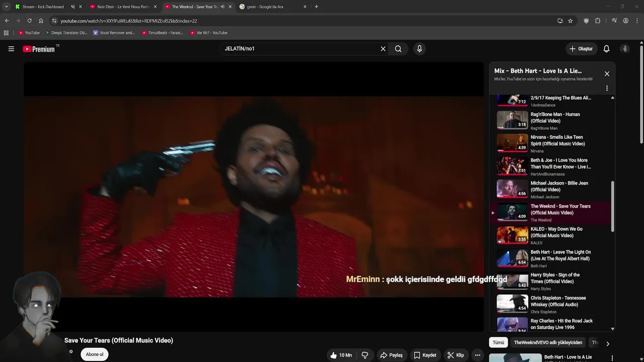This screenshot has width=644, height=362.
Task: Open DeepL Translate bookmark
Action: (66, 33)
